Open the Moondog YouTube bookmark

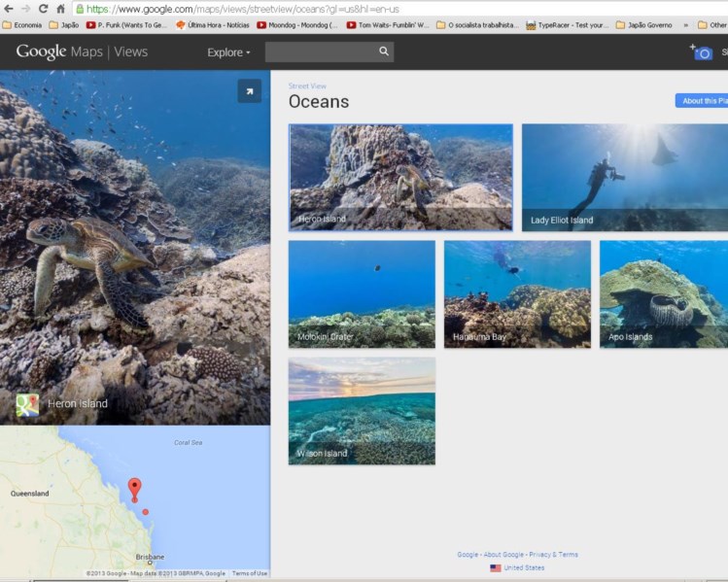click(297, 25)
